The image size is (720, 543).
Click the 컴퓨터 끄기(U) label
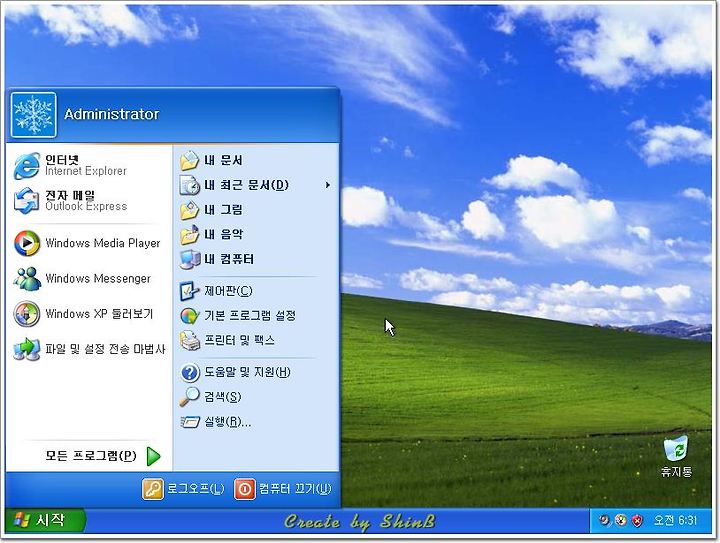point(295,488)
